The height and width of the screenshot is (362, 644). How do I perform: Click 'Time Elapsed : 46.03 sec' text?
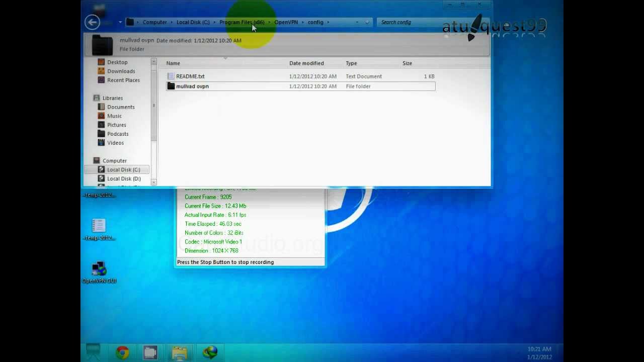pos(213,224)
